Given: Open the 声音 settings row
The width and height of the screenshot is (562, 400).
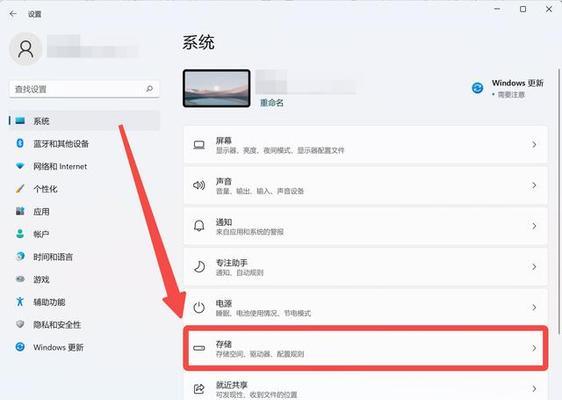Looking at the screenshot, I should click(x=366, y=185).
